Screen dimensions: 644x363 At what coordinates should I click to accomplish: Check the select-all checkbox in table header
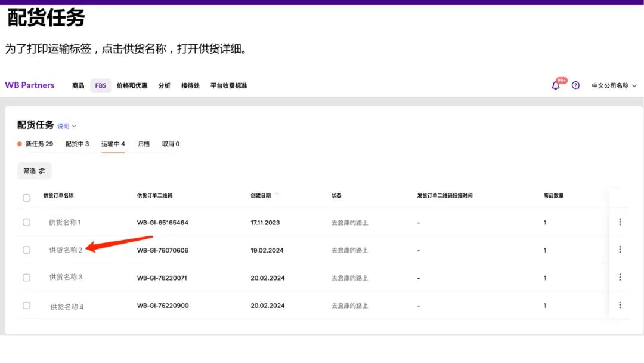pos(26,197)
